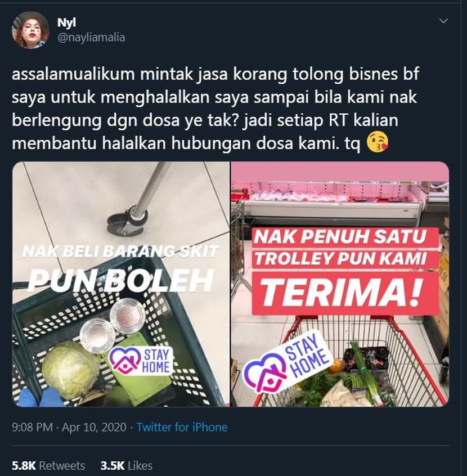
Task: Click the display name Nyl
Action: pos(66,23)
